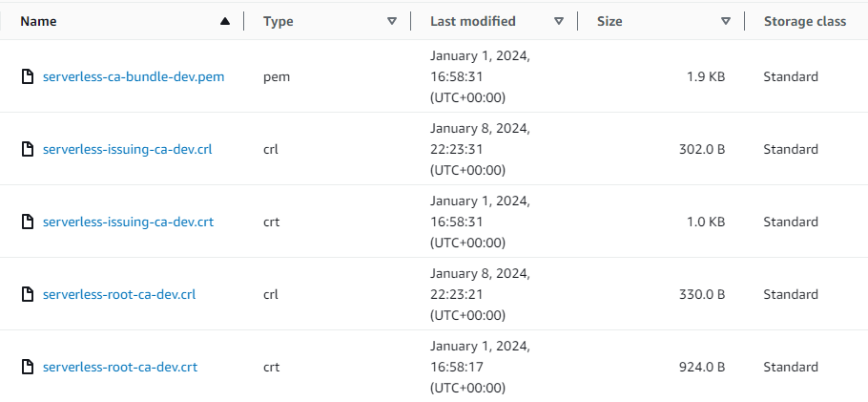Open the serverless-root-ca-dev.crt object link
Image resolution: width=868 pixels, height=402 pixels.
120,367
